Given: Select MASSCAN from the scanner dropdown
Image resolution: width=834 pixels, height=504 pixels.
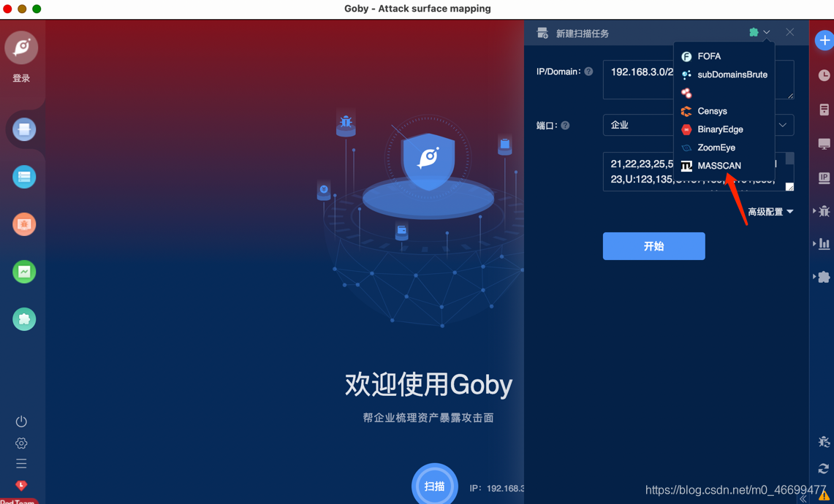Looking at the screenshot, I should click(719, 166).
